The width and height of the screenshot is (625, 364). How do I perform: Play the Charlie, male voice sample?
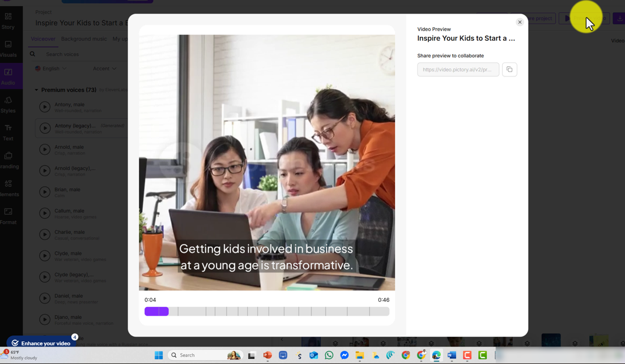[45, 234]
